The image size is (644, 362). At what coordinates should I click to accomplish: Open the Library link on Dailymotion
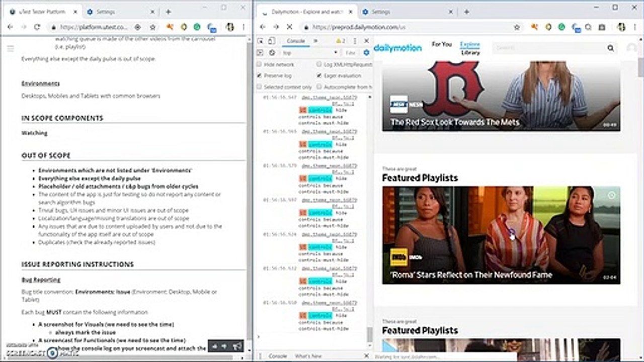pyautogui.click(x=470, y=52)
